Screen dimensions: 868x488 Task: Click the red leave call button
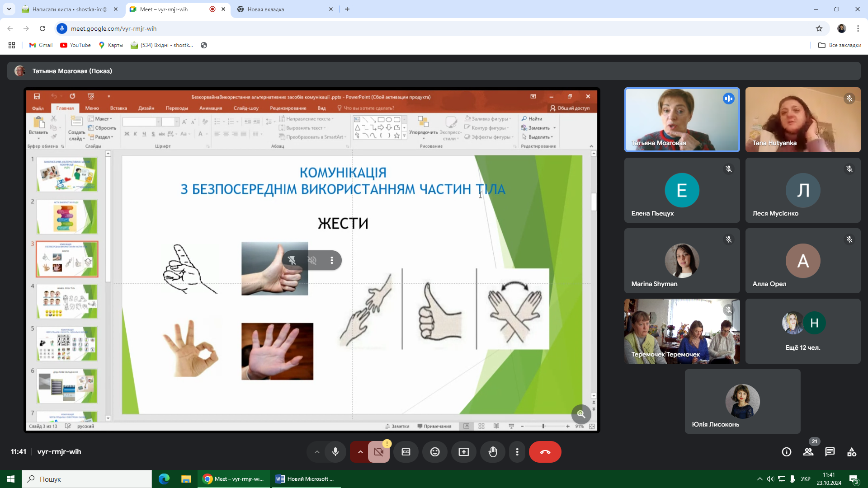tap(545, 452)
